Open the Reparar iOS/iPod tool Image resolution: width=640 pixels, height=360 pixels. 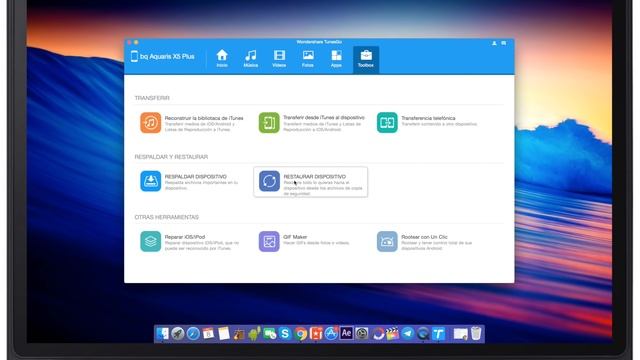[x=190, y=242]
